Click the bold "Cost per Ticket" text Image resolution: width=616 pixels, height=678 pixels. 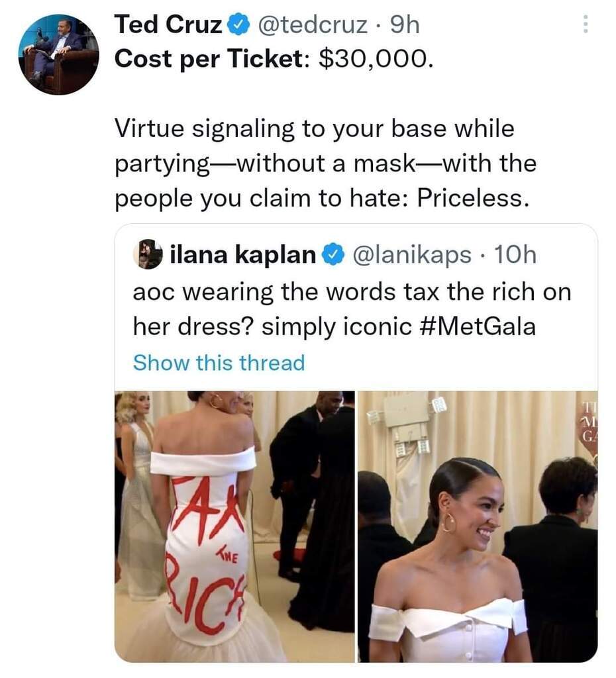tap(208, 59)
